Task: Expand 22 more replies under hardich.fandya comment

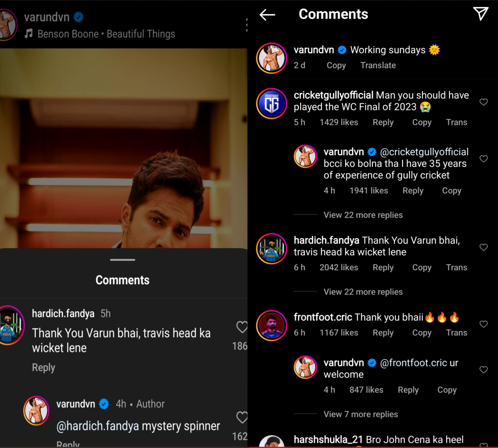Action: (x=363, y=292)
